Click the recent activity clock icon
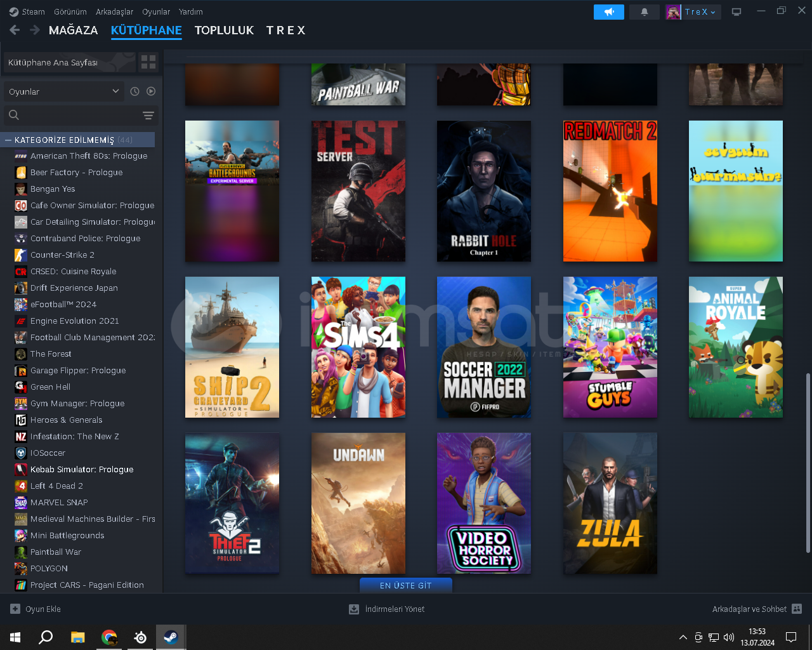 pyautogui.click(x=134, y=91)
